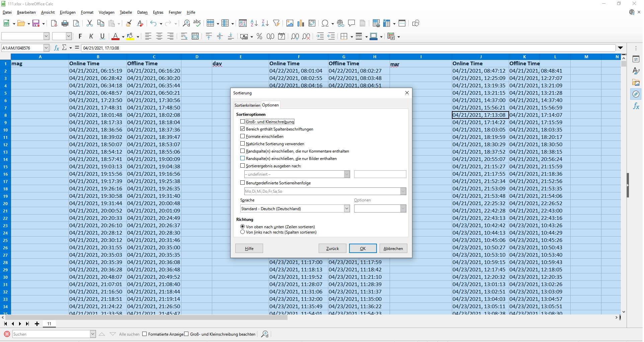Click the Clone formatting paintbrush icon
This screenshot has height=342, width=644.
click(129, 23)
